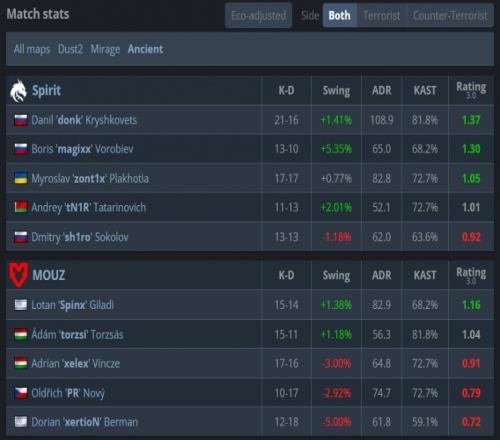Open Dorian 'xertioN' Berman player page
This screenshot has width=500, height=440.
coord(84,422)
